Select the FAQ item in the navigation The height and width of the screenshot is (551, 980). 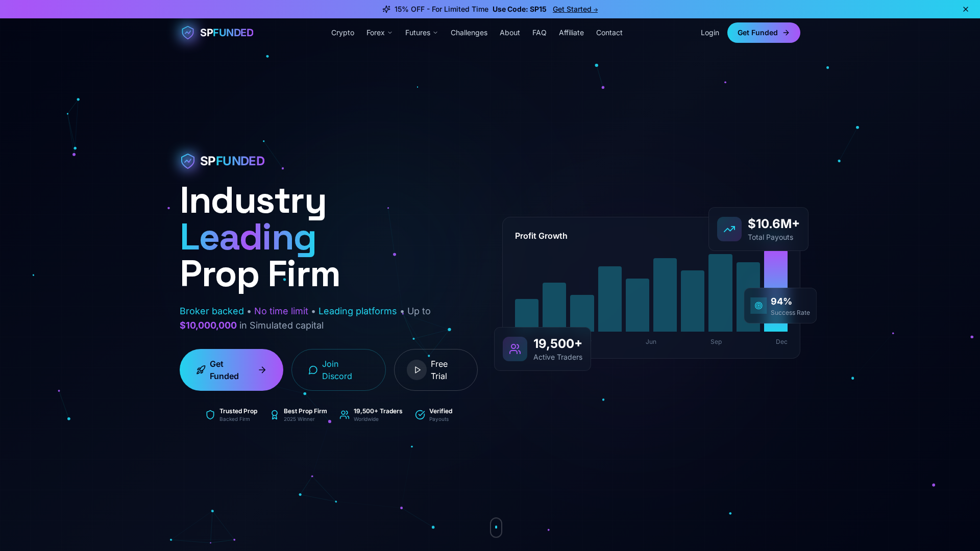(539, 33)
